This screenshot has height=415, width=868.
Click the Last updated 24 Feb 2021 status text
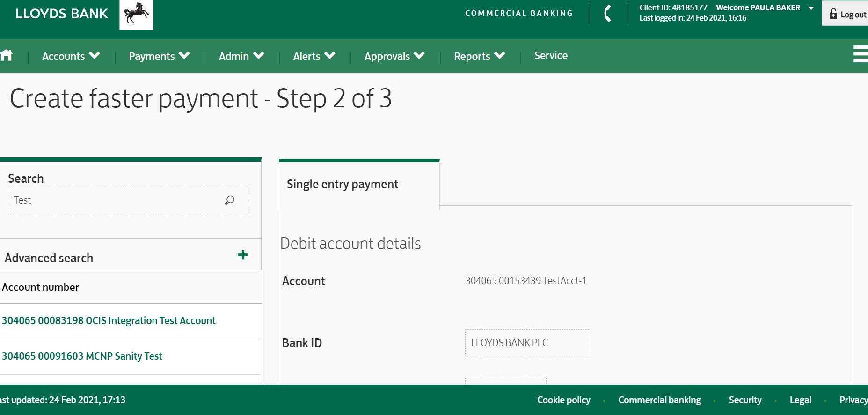(63, 400)
